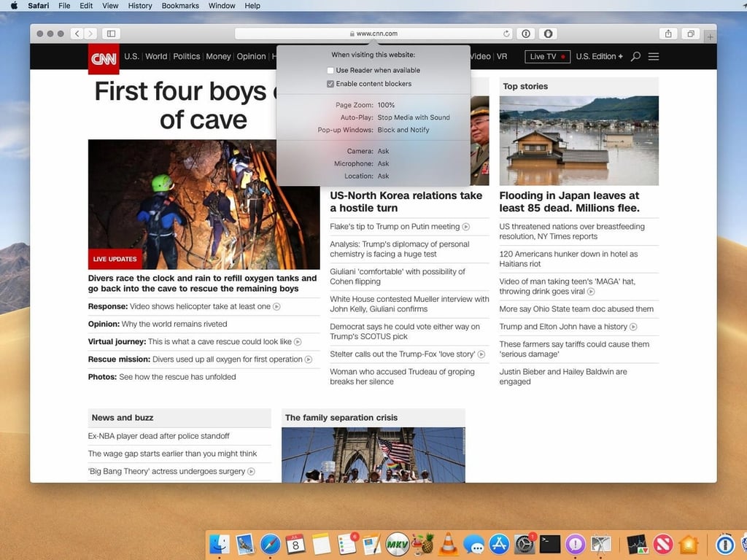Viewport: 747px width, 560px height.
Task: Open Pop-up Windows 'Block and Notify' dropdown
Action: click(403, 130)
